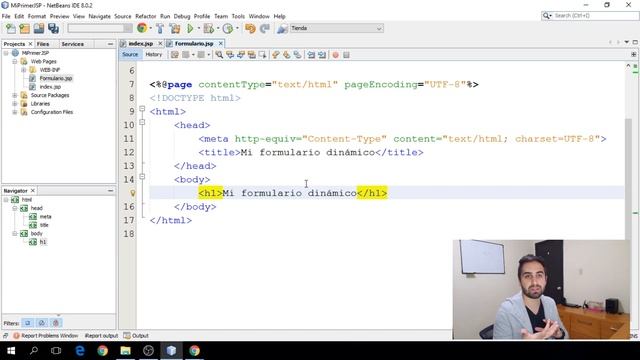The width and height of the screenshot is (640, 360).
Task: Click the orange Undo icon
Action: pos(250,28)
